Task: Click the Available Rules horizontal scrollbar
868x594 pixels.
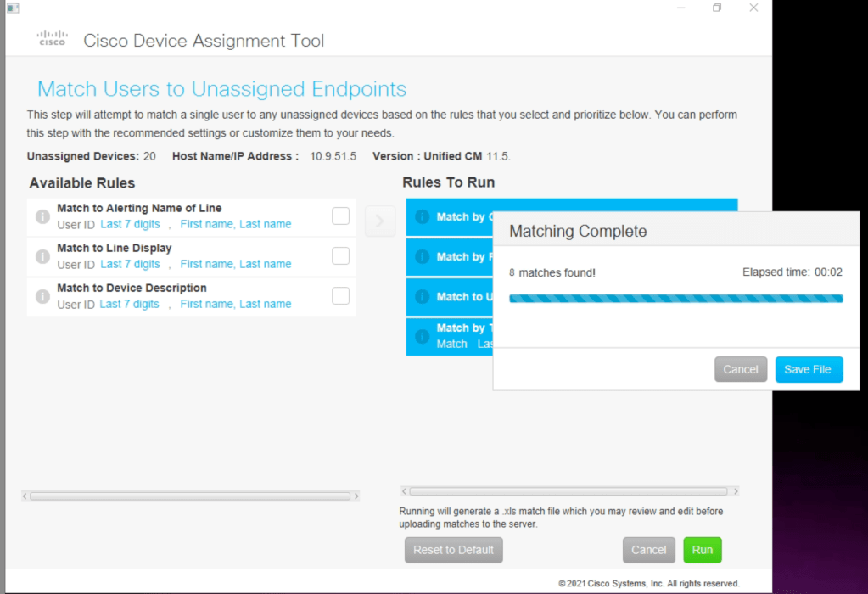Action: point(190,496)
